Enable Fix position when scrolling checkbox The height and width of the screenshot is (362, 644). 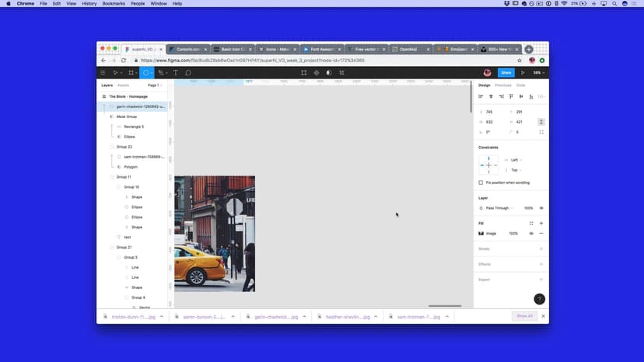[x=481, y=183]
